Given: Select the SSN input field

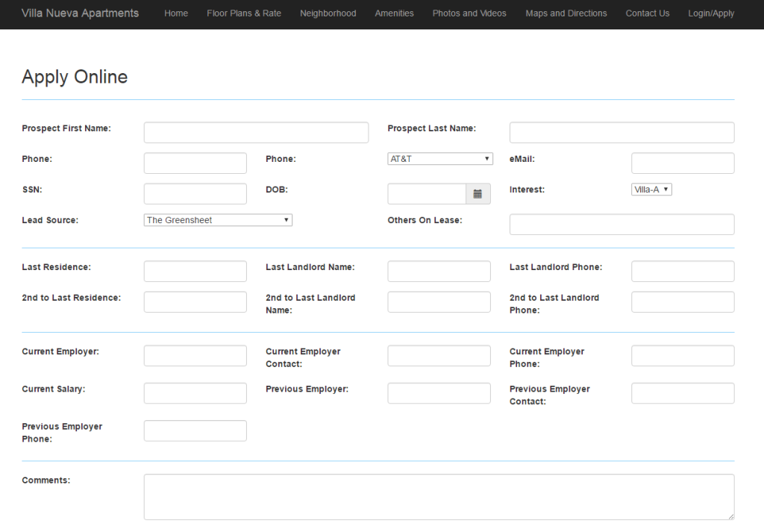Looking at the screenshot, I should [x=195, y=194].
